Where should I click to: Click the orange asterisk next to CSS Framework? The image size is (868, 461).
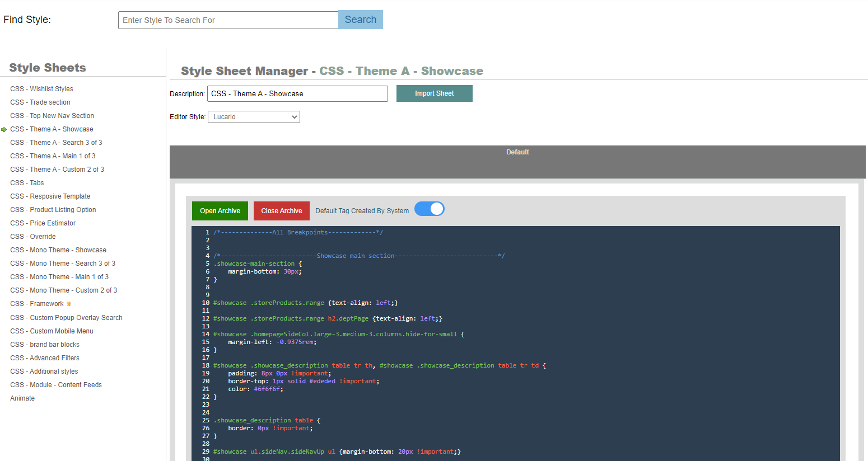pos(69,304)
